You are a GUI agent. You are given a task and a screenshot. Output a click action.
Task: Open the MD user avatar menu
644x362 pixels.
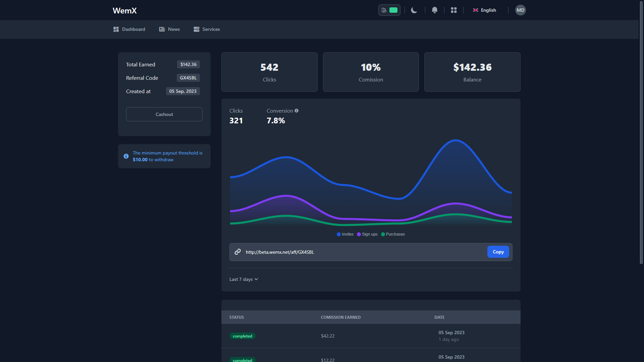click(520, 10)
